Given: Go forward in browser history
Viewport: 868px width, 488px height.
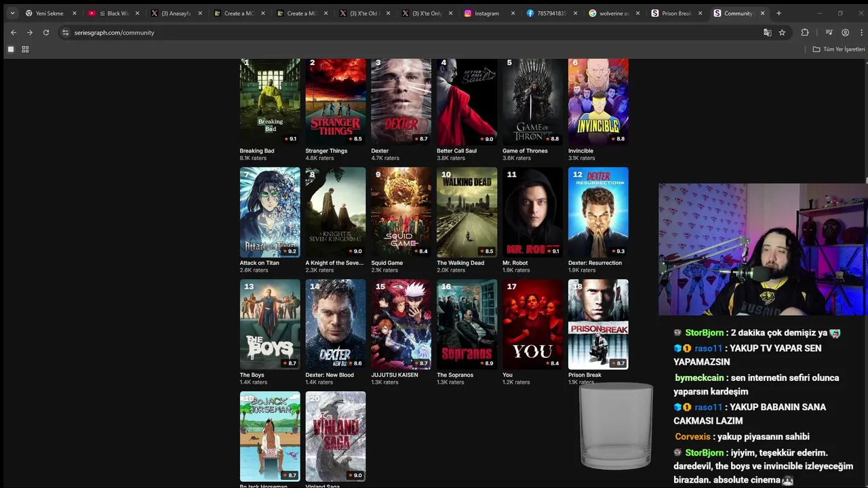Looking at the screenshot, I should (29, 33).
